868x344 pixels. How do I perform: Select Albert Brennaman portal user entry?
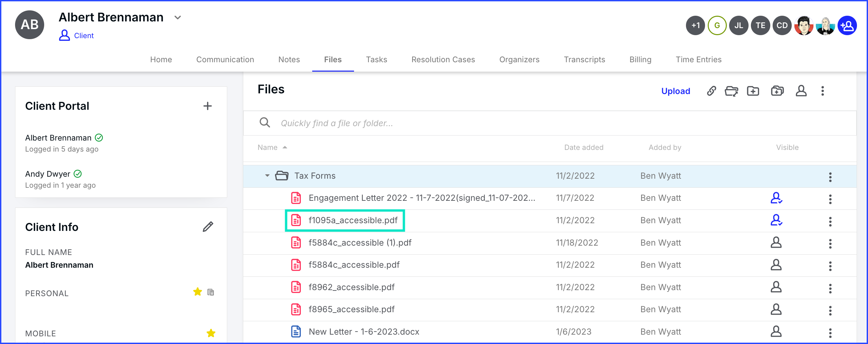58,138
